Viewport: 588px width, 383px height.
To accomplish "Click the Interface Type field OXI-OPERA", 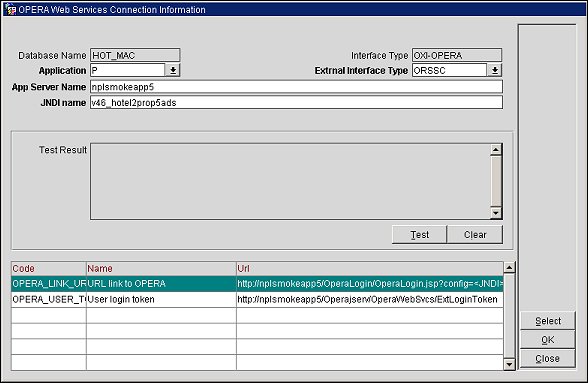I will pyautogui.click(x=457, y=55).
